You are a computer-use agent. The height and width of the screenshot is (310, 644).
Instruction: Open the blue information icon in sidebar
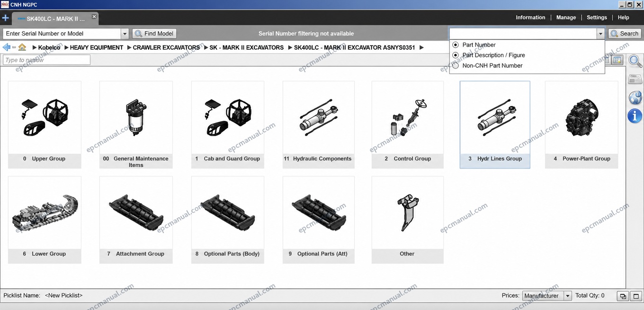(x=635, y=115)
